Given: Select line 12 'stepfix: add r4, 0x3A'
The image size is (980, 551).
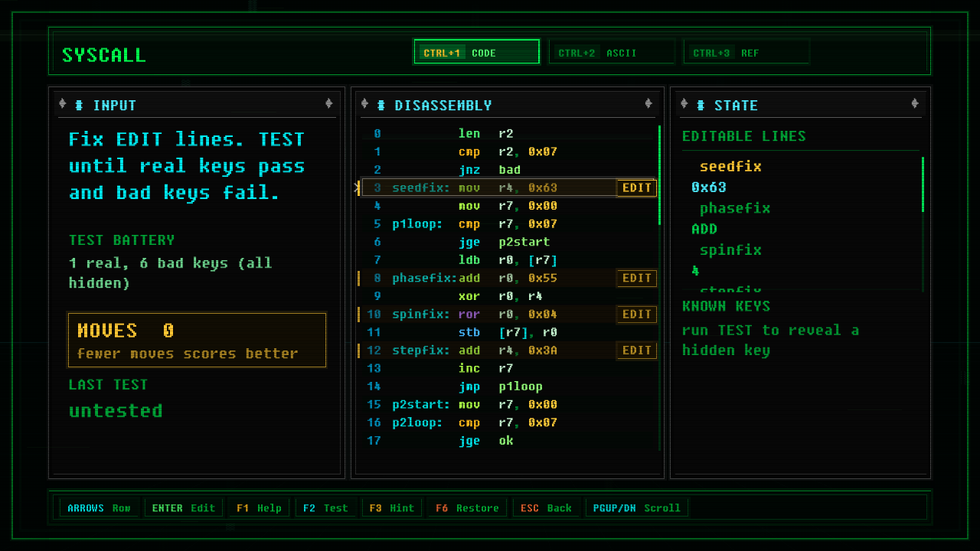Looking at the screenshot, I should click(508, 350).
